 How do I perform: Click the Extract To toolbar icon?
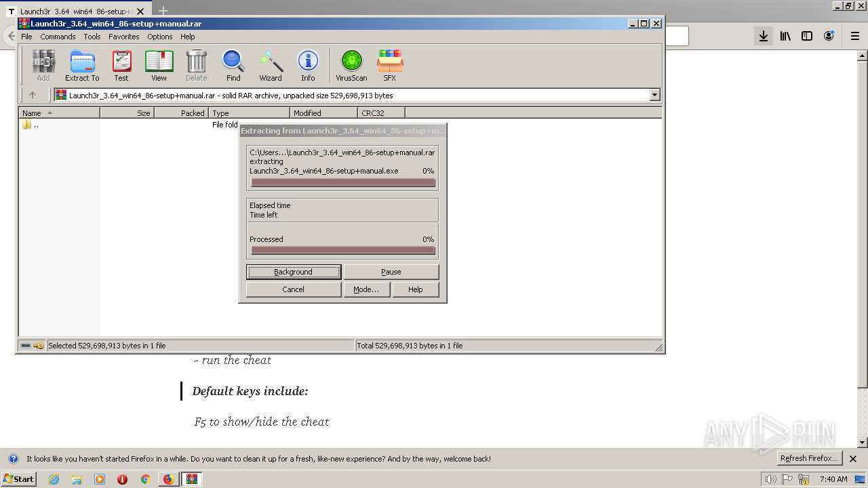tap(82, 66)
